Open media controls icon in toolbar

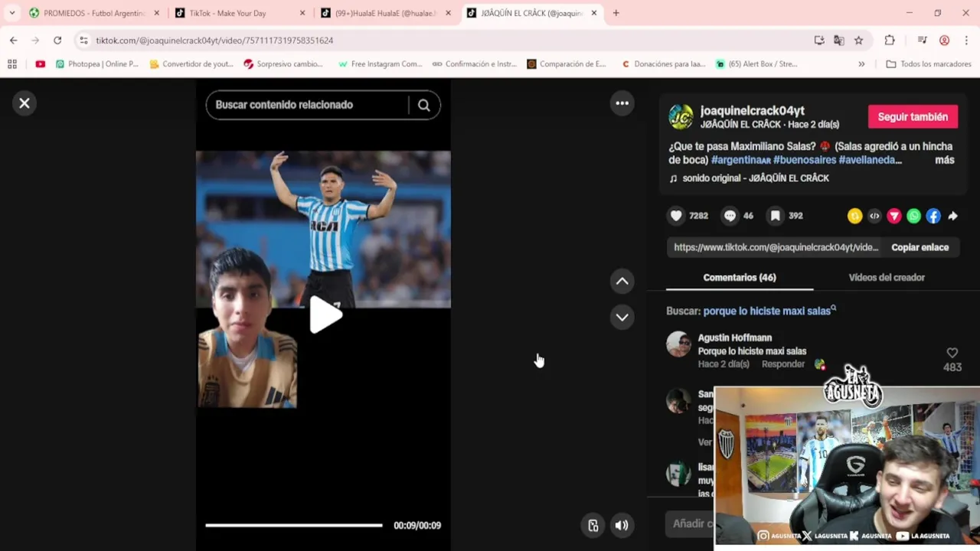922,41
